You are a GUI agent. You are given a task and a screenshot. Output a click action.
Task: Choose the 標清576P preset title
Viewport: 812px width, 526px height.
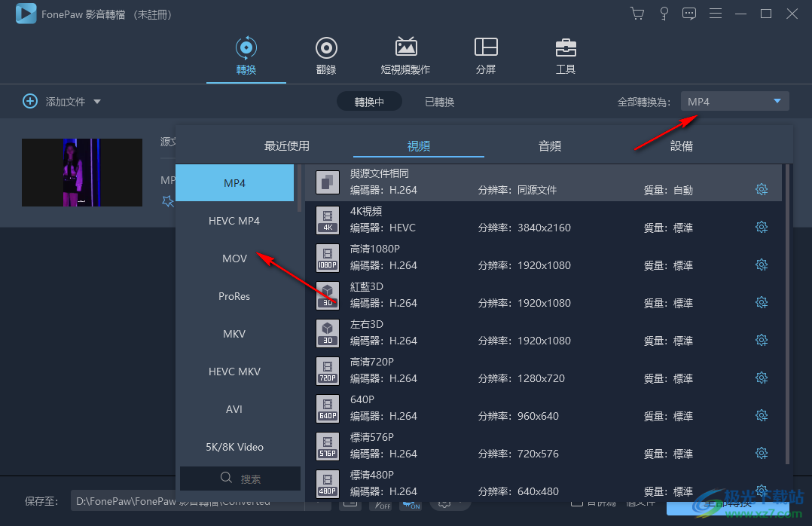point(372,437)
